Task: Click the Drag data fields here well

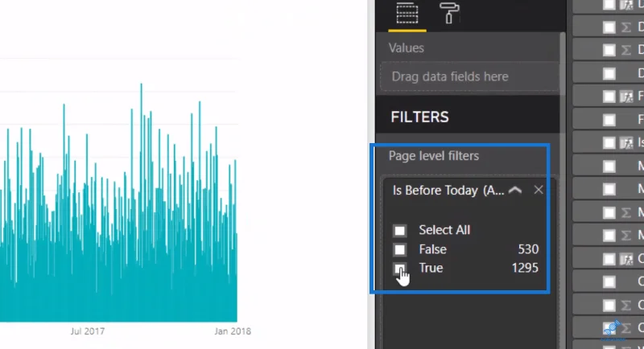Action: (469, 76)
